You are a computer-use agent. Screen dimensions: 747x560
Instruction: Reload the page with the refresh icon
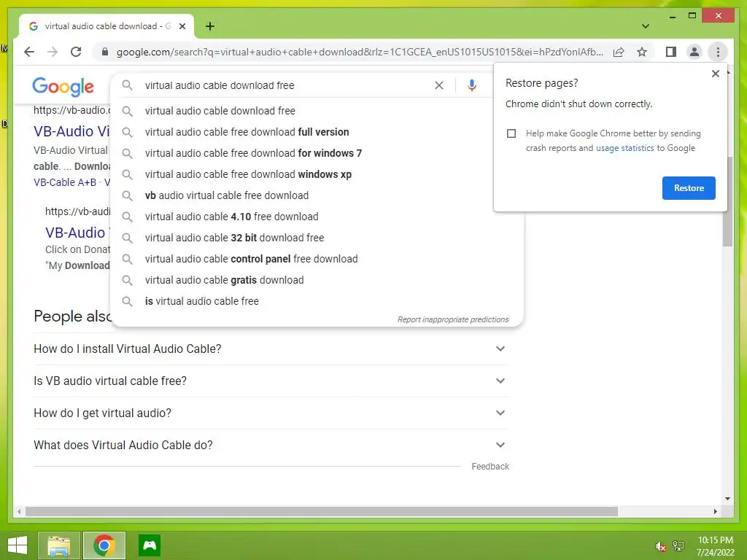(x=76, y=52)
